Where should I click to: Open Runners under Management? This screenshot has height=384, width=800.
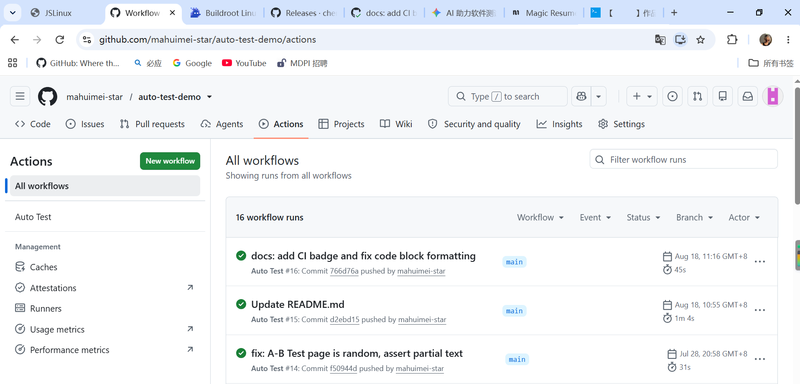tap(105, 309)
